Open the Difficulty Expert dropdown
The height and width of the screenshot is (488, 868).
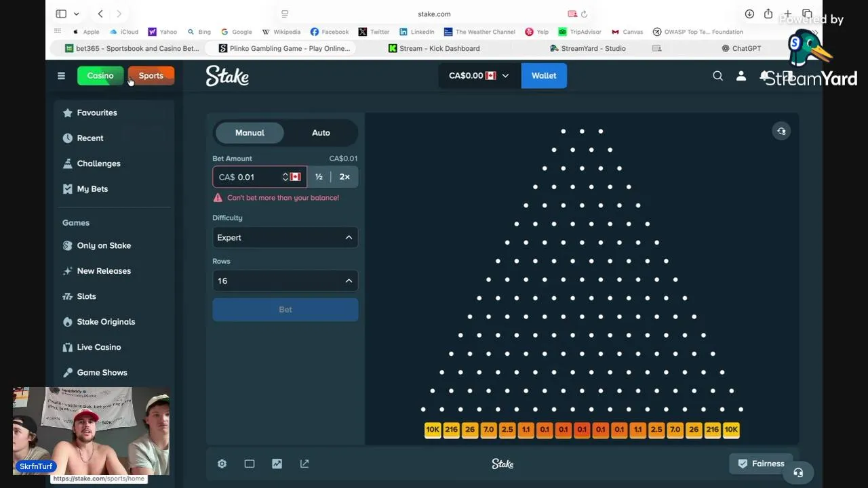285,238
